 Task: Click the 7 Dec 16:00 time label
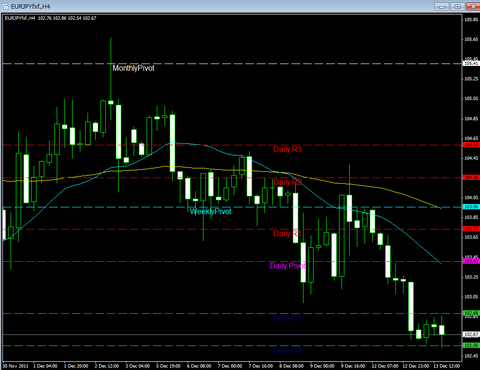click(261, 366)
